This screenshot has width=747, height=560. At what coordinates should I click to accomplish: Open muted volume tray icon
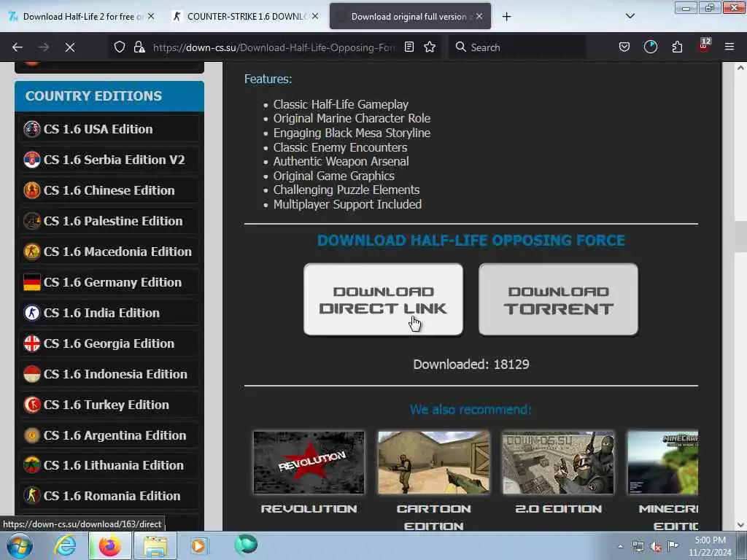[656, 547]
